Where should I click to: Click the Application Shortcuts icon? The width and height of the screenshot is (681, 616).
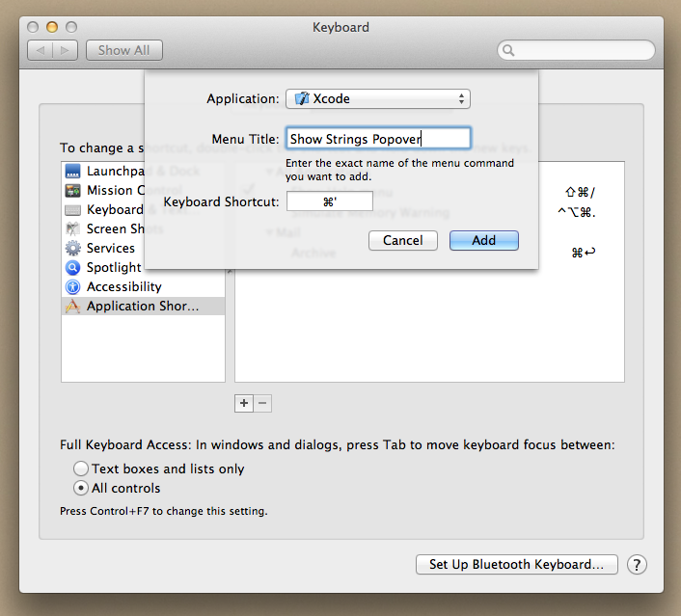point(72,306)
